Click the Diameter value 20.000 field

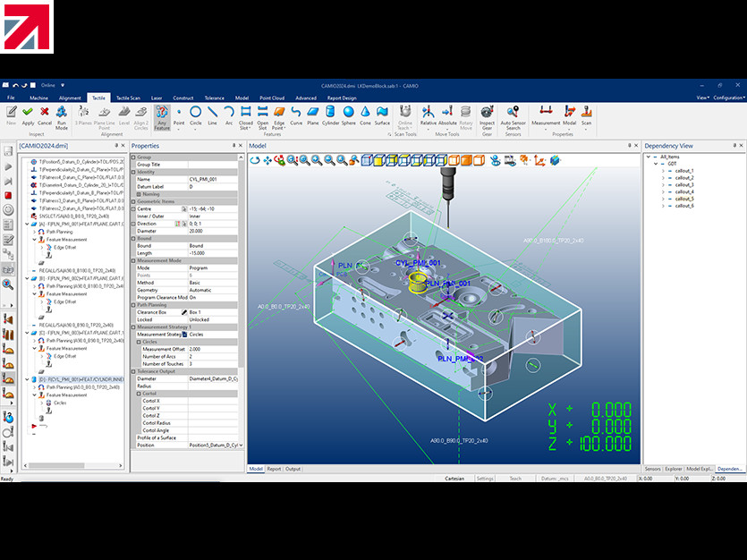[213, 231]
